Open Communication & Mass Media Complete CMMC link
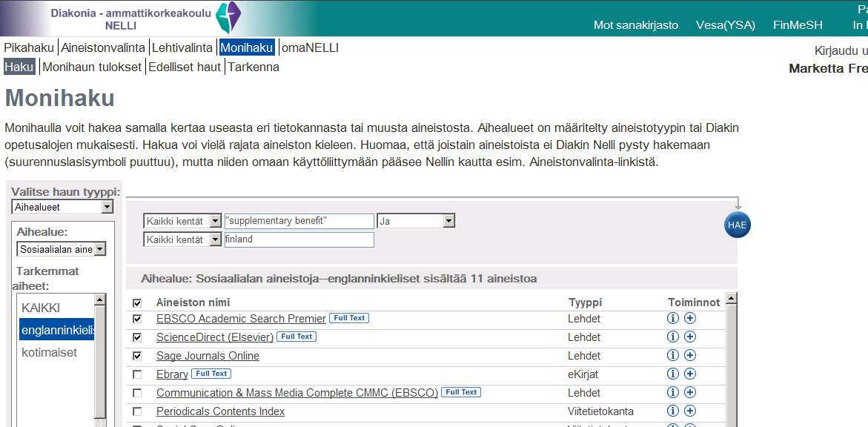The height and width of the screenshot is (427, 868). [x=297, y=393]
